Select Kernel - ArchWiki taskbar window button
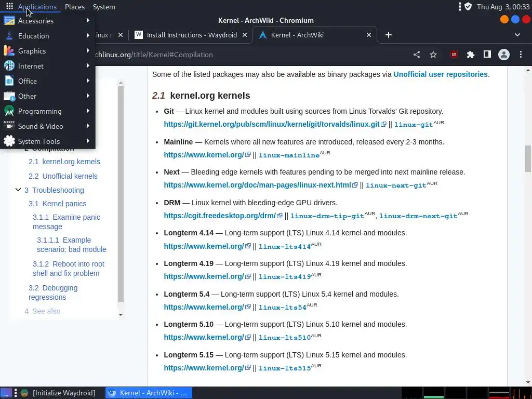Screen dimensions: 532x399 [x=149, y=393]
